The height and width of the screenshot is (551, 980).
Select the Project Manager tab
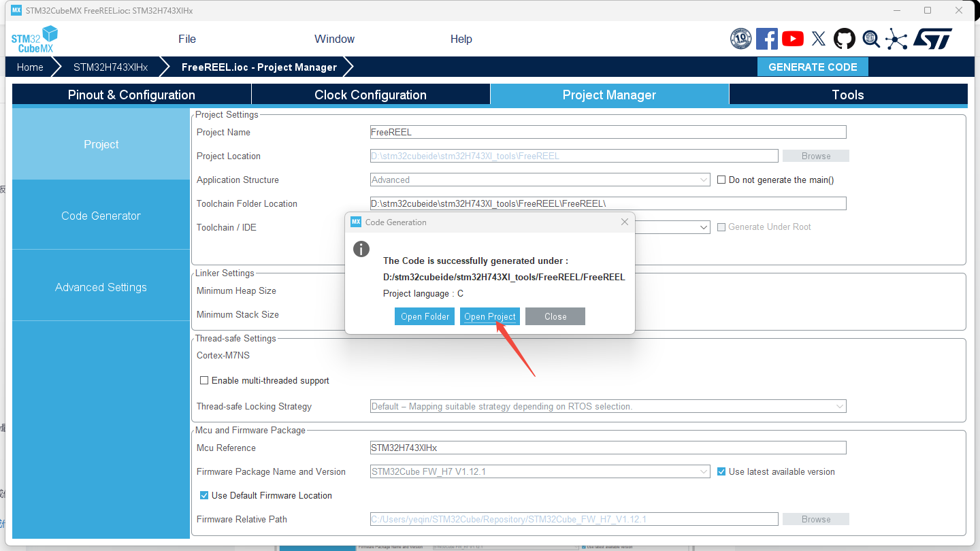pos(610,95)
